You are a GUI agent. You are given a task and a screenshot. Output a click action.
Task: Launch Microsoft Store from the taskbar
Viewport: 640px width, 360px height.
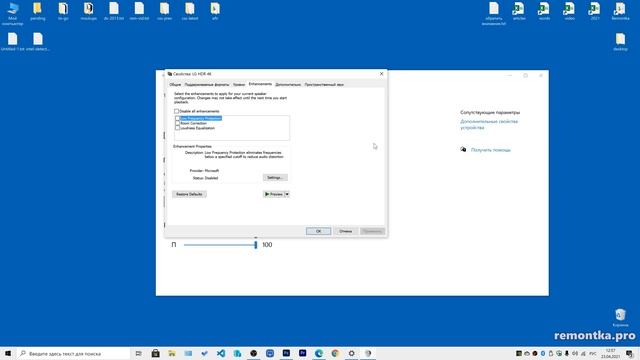[x=156, y=353]
